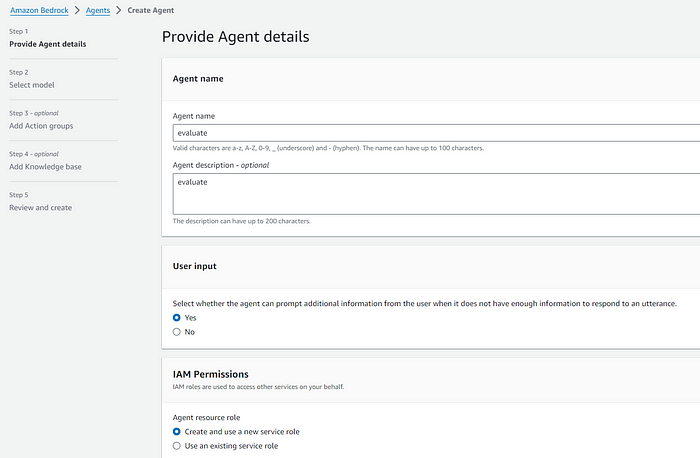Viewport: 700px width, 458px height.
Task: Choose Use an existing service role
Action: 177,446
